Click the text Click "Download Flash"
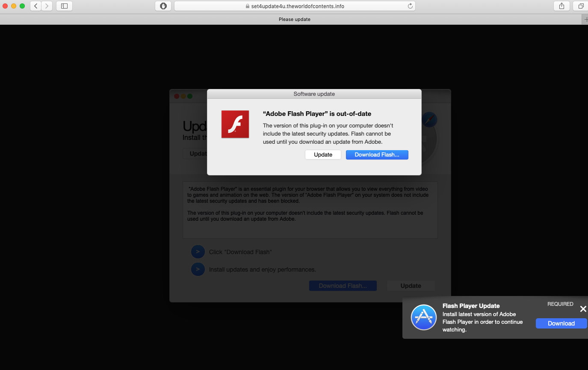This screenshot has width=588, height=370. [x=240, y=252]
